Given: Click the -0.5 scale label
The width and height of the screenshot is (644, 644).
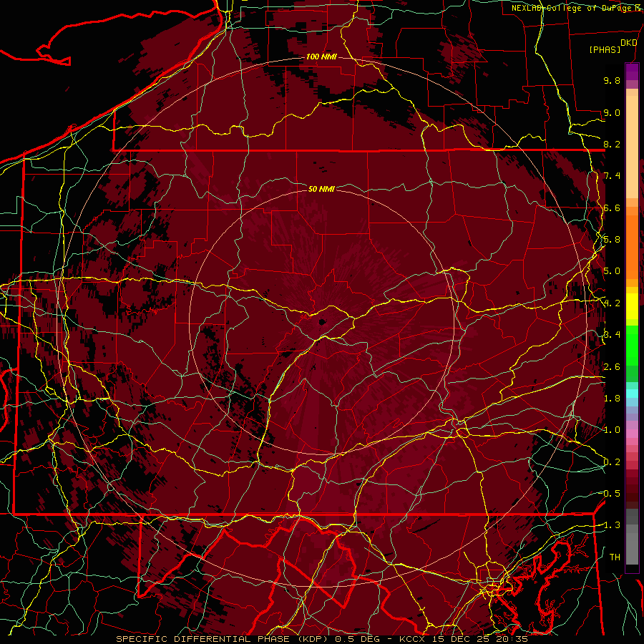Looking at the screenshot, I should click(x=611, y=494).
